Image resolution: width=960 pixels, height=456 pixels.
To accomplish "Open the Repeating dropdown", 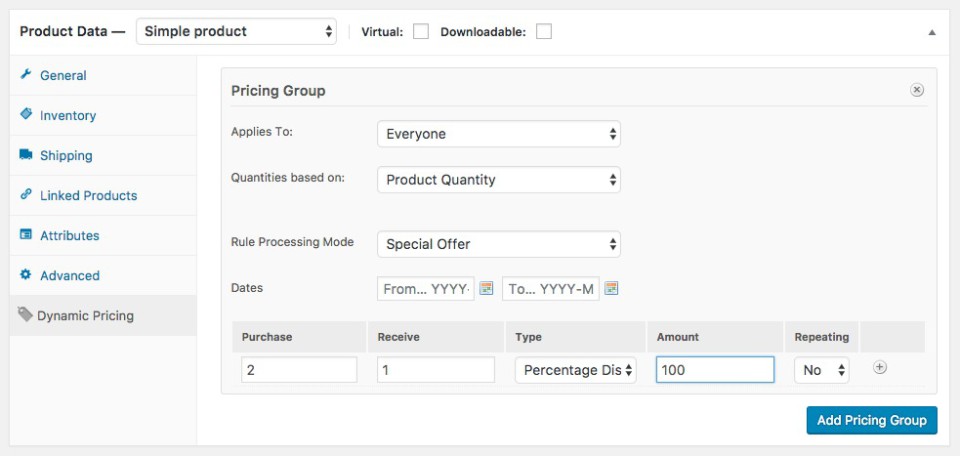I will (x=822, y=370).
